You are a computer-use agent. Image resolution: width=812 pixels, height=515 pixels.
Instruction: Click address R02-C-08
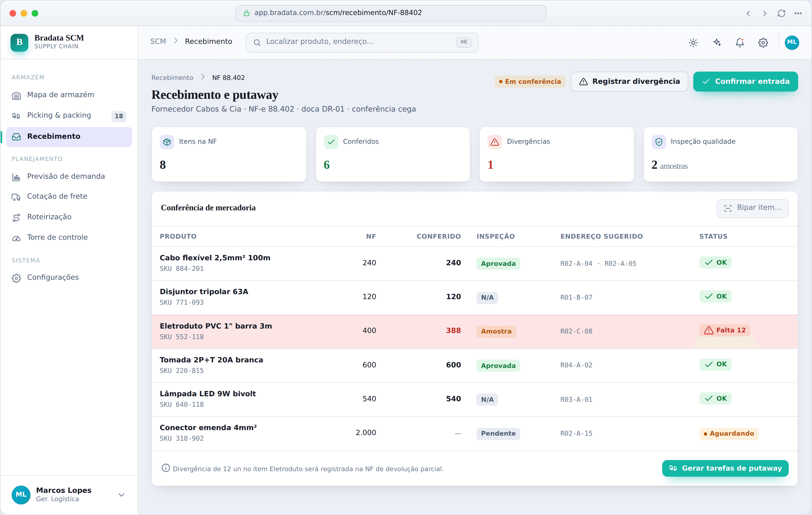[576, 331]
